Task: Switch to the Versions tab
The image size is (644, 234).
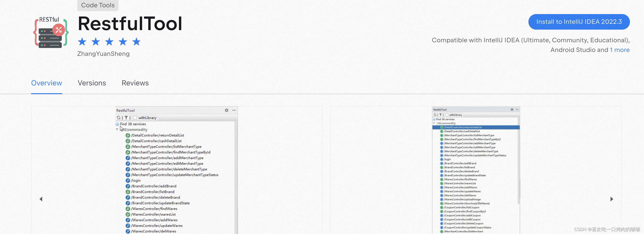Action: point(92,83)
